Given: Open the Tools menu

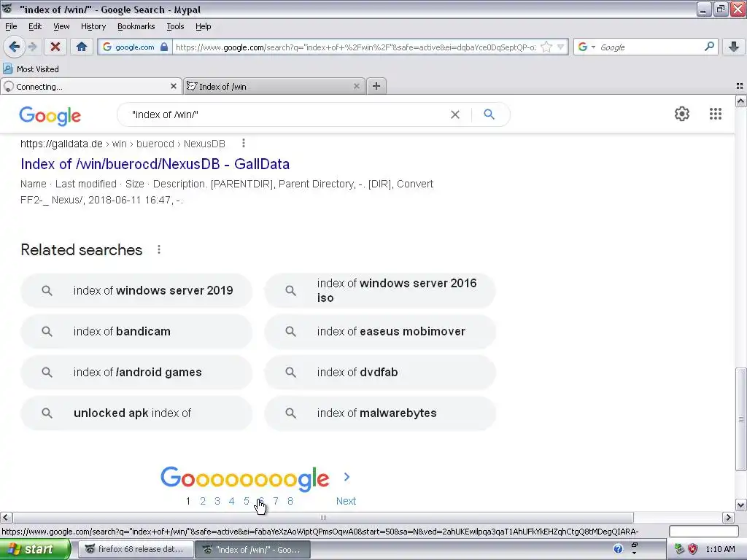Looking at the screenshot, I should point(175,26).
